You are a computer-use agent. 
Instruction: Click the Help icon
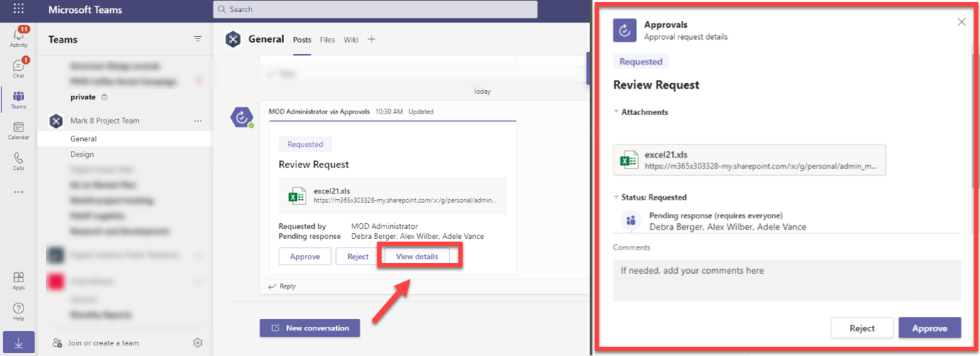(18, 311)
